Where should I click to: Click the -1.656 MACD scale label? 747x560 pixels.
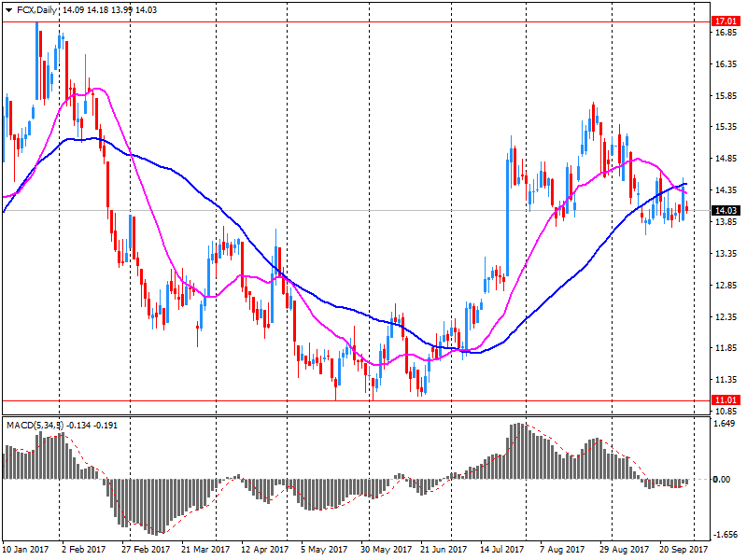click(x=725, y=535)
